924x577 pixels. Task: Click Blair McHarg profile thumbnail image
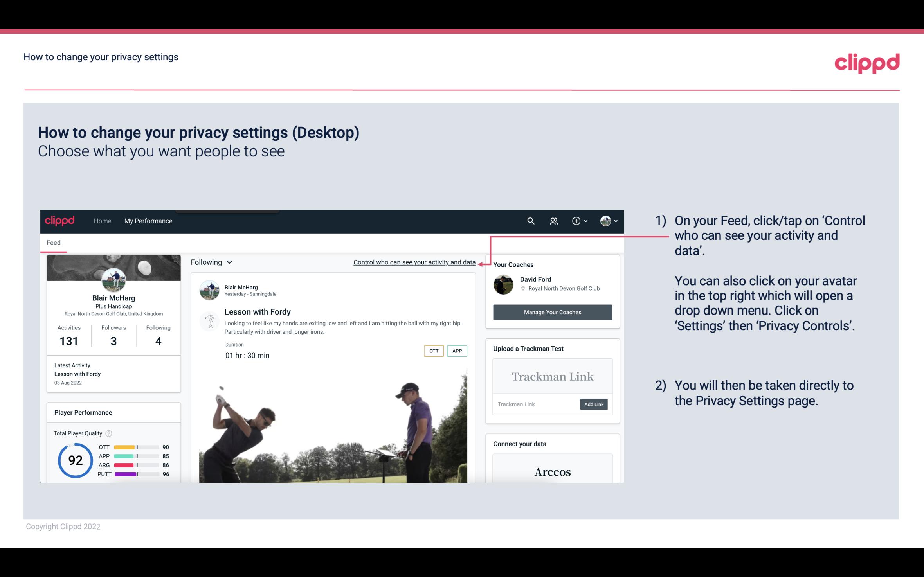(x=113, y=279)
